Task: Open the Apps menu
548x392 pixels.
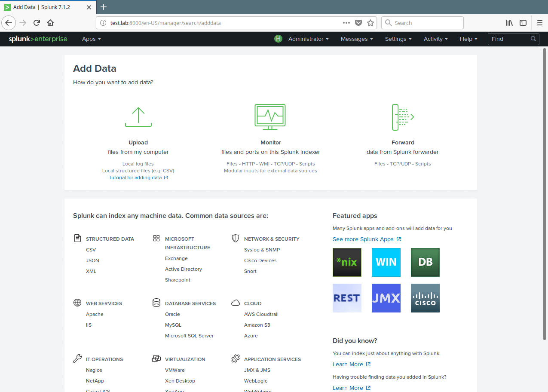Action: tap(91, 39)
